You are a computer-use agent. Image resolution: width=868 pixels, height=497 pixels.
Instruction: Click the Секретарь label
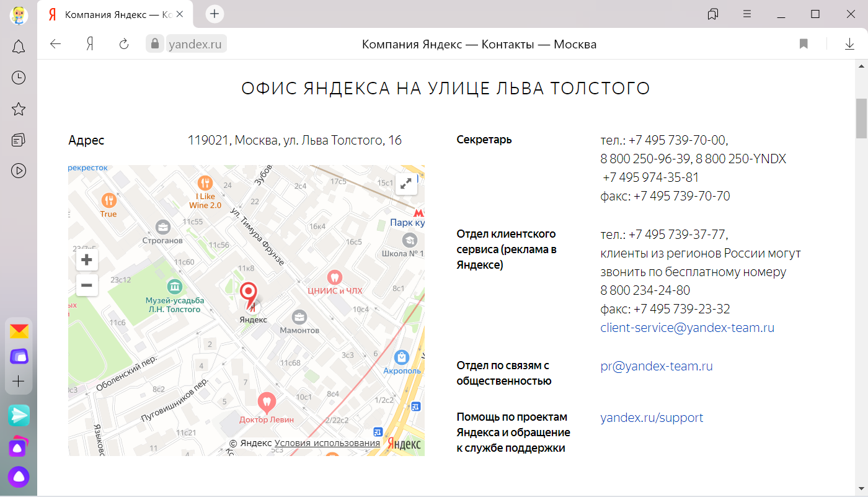(x=484, y=140)
